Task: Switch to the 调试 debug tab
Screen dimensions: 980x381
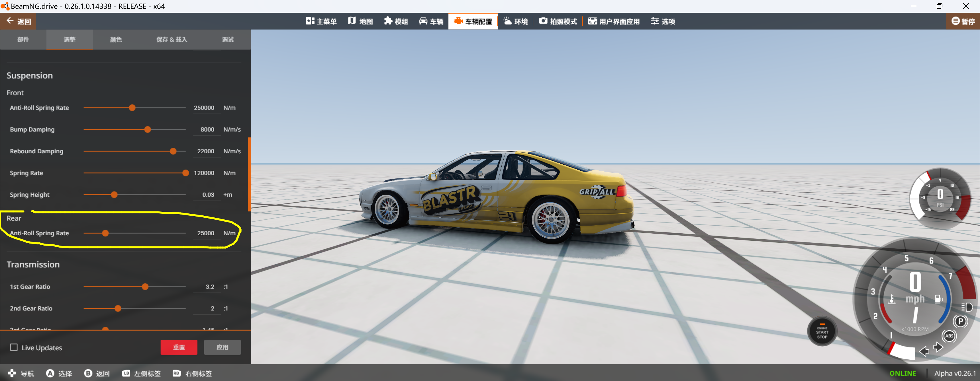Action: point(228,40)
